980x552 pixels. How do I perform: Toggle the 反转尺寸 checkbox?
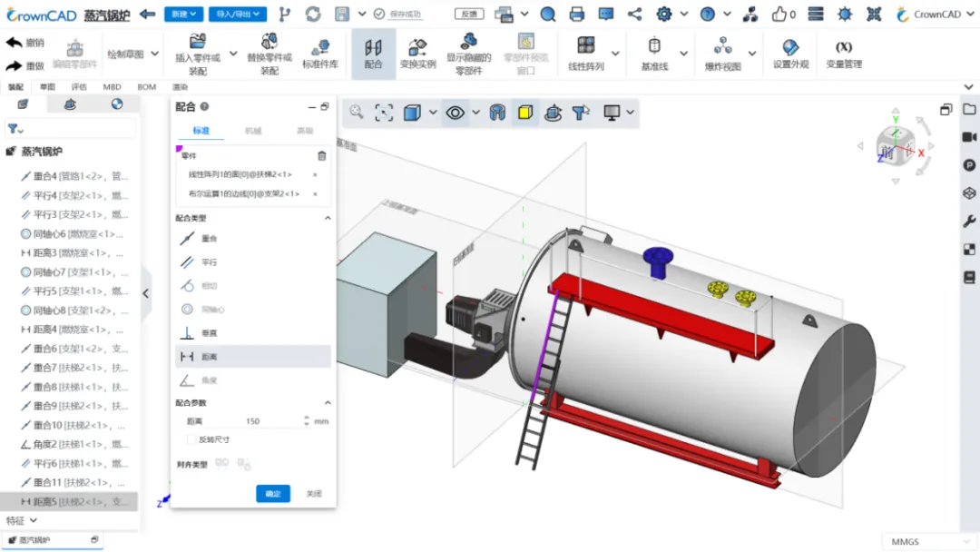tap(191, 439)
